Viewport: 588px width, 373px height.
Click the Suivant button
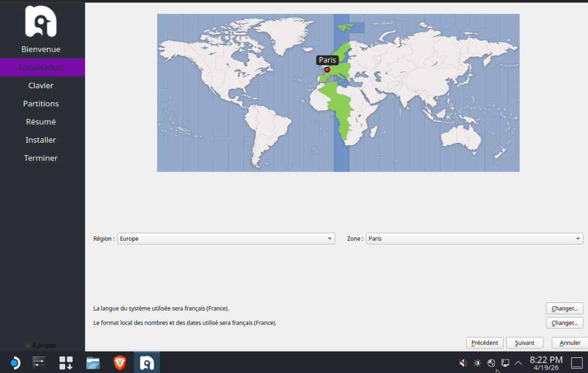(x=524, y=343)
